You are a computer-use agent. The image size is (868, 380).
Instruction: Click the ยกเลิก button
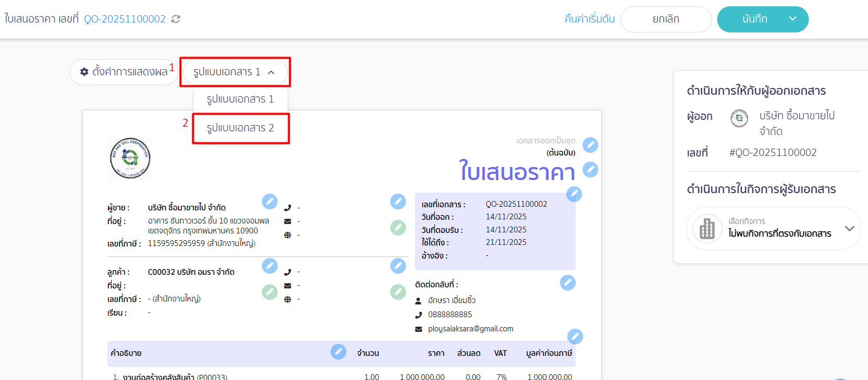point(666,19)
